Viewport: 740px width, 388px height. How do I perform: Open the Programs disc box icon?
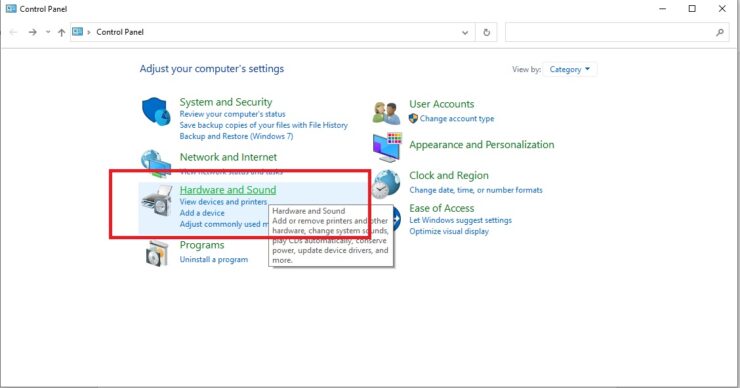click(x=157, y=254)
